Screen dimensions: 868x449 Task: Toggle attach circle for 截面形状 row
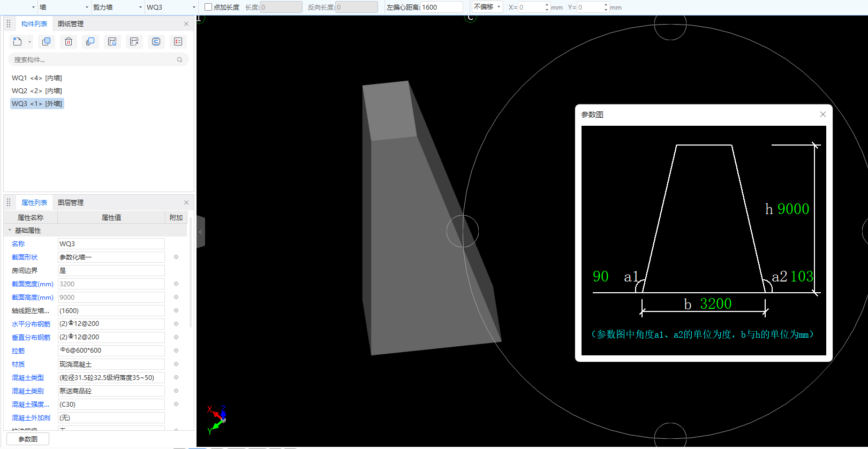(x=176, y=257)
